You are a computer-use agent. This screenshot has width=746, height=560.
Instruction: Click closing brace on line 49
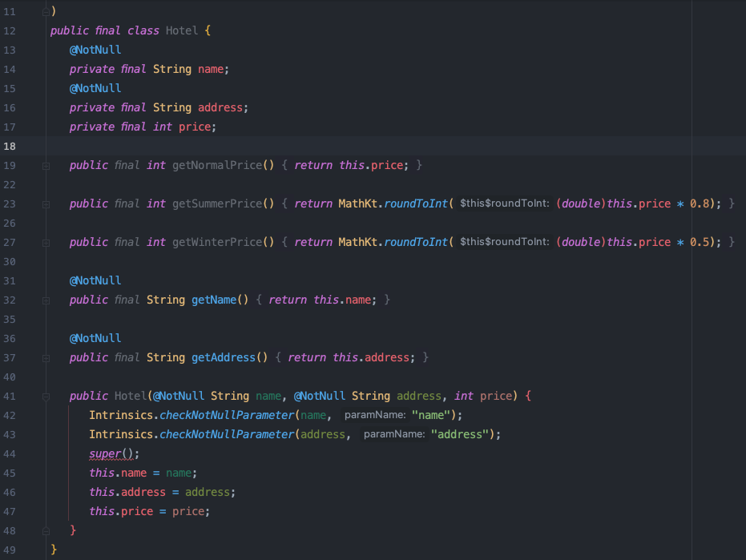(54, 550)
